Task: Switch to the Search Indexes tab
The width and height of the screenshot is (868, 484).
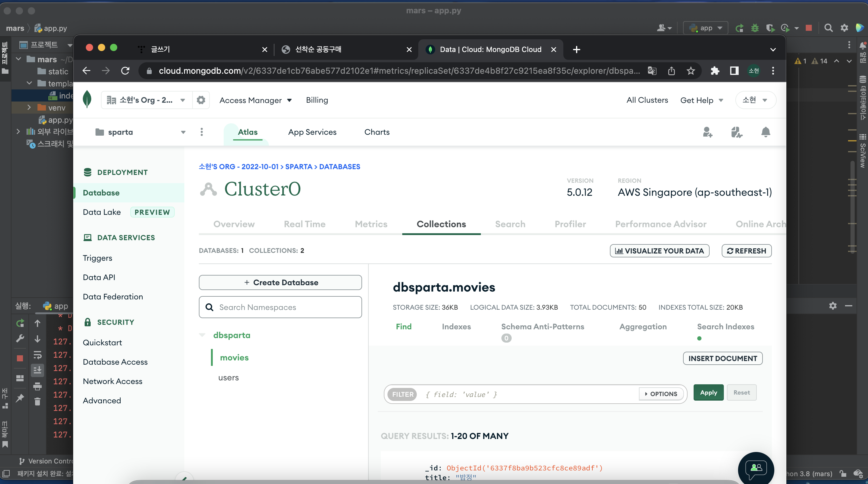Action: pos(725,326)
